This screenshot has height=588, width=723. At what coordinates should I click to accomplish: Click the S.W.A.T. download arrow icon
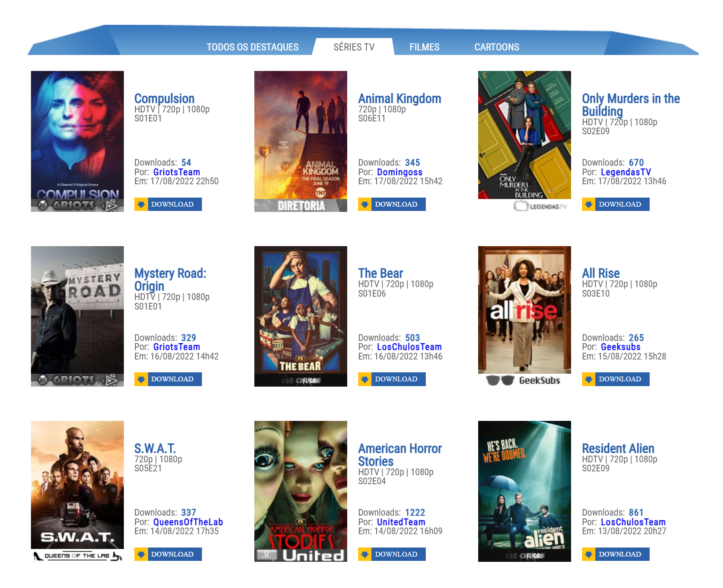pyautogui.click(x=141, y=554)
